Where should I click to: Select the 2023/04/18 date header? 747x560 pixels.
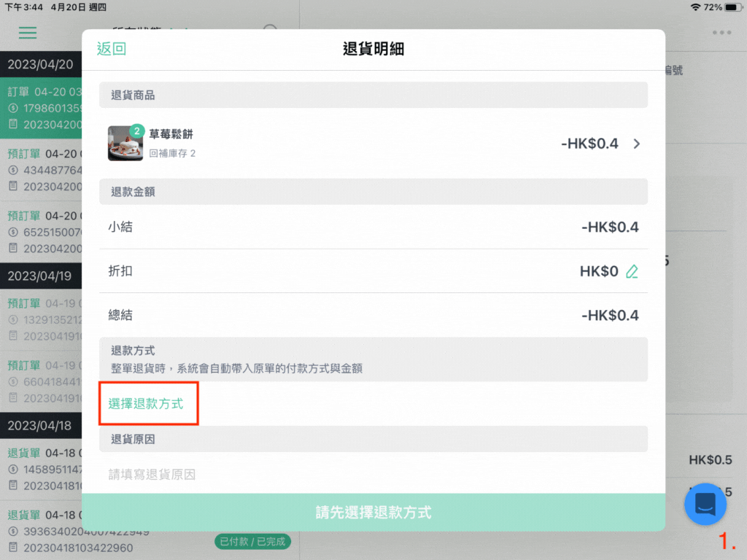(39, 425)
